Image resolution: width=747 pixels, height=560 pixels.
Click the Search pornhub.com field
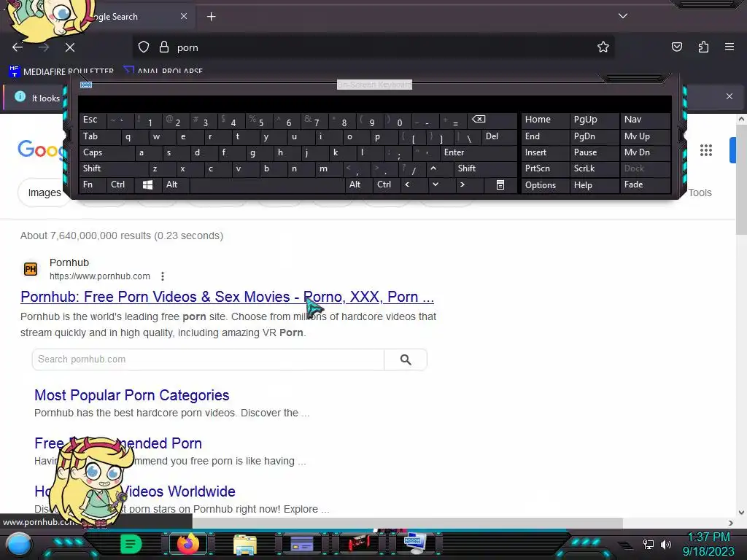[208, 359]
